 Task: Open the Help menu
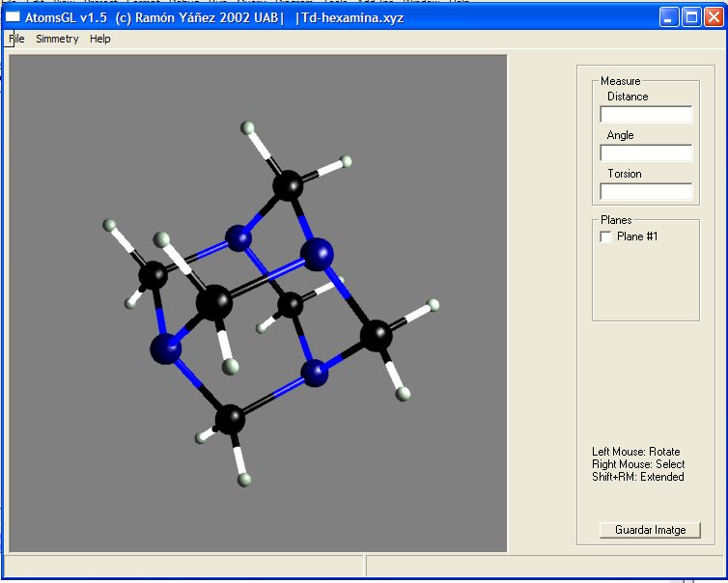point(100,39)
